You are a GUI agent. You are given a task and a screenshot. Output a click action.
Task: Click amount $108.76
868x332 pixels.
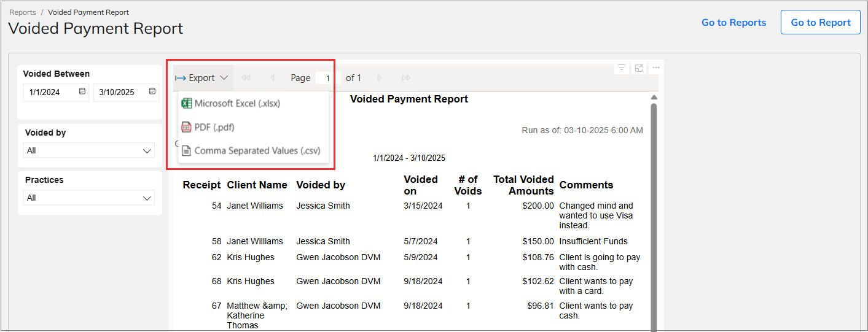pyautogui.click(x=538, y=257)
